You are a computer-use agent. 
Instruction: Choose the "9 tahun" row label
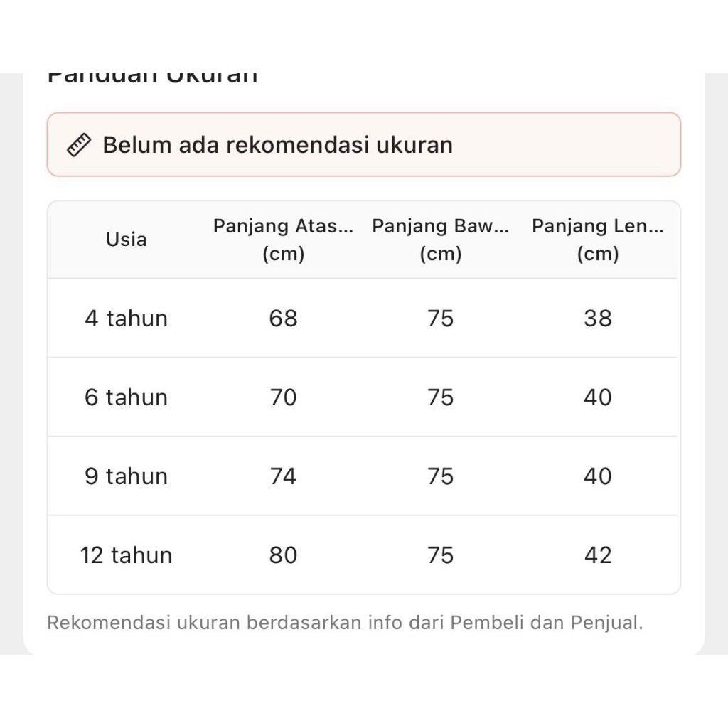tap(127, 476)
